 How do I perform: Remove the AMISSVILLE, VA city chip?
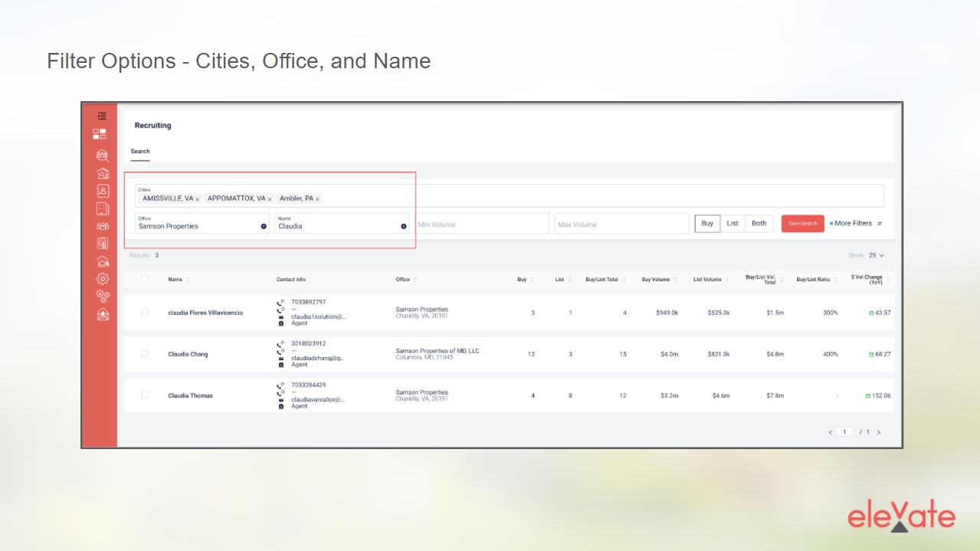[197, 199]
